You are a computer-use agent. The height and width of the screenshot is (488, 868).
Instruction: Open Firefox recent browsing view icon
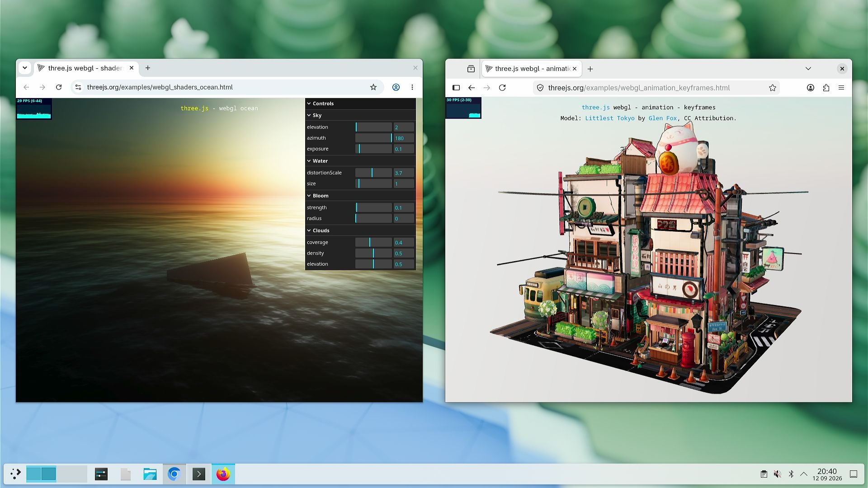[471, 69]
